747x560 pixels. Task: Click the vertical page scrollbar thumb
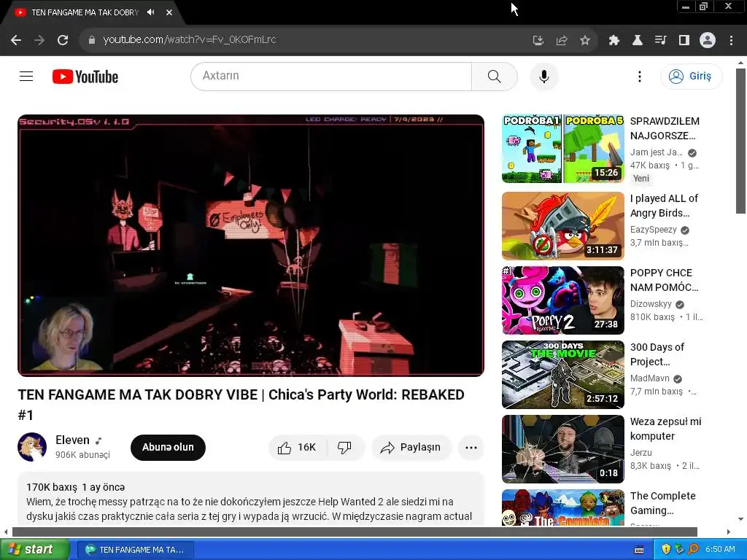(740, 141)
